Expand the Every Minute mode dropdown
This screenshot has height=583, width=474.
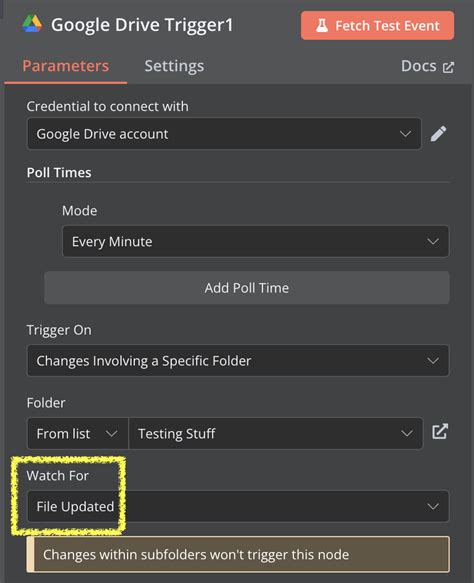point(255,241)
